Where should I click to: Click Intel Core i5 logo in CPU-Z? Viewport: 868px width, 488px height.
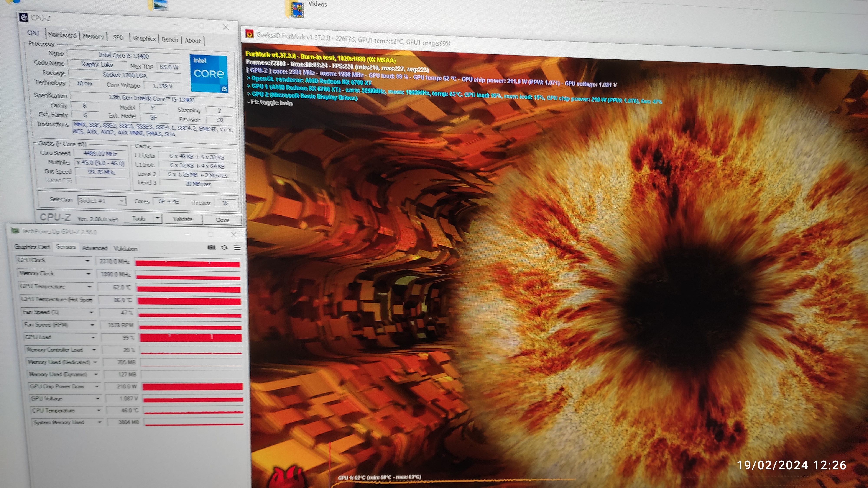click(x=209, y=74)
